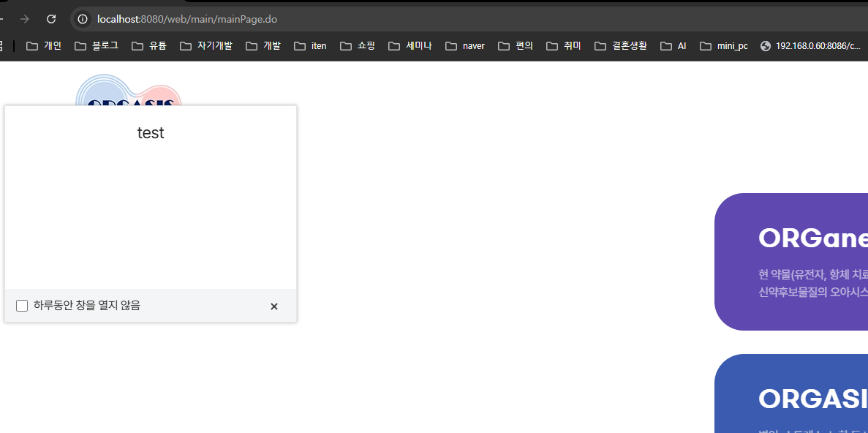Click the forward navigation arrow

[25, 19]
